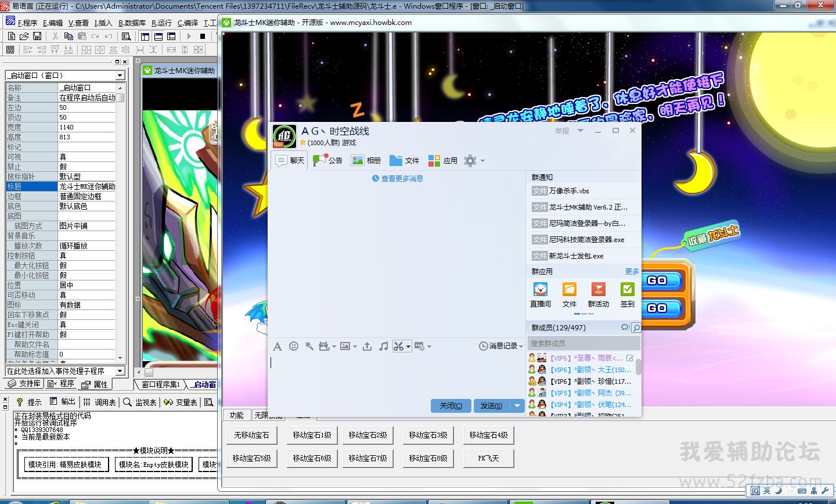
Task: Click the 发送(S) button
Action: coord(491,406)
